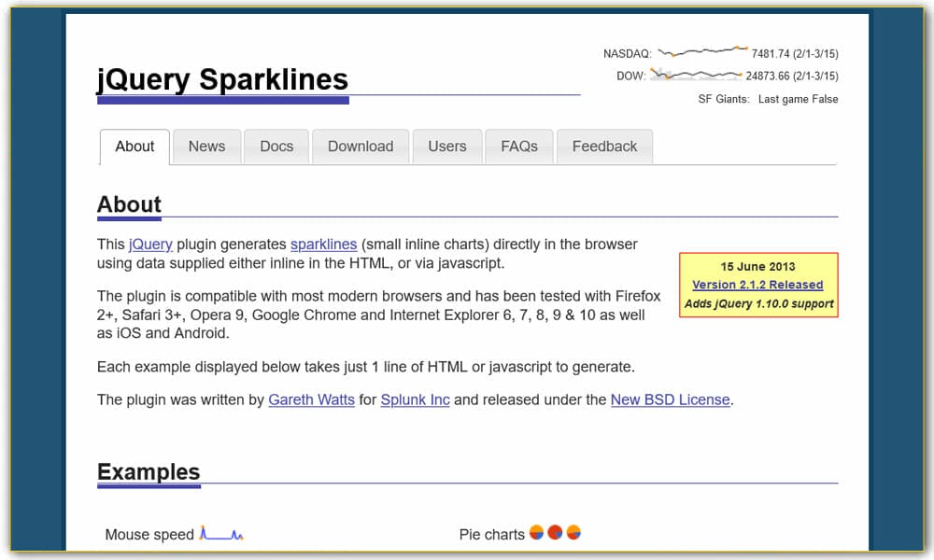
Task: Switch to the Download tab
Action: [x=361, y=147]
